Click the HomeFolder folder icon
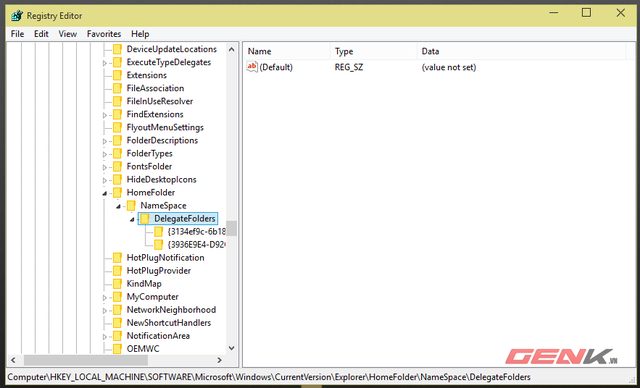The image size is (640, 388). pos(118,193)
